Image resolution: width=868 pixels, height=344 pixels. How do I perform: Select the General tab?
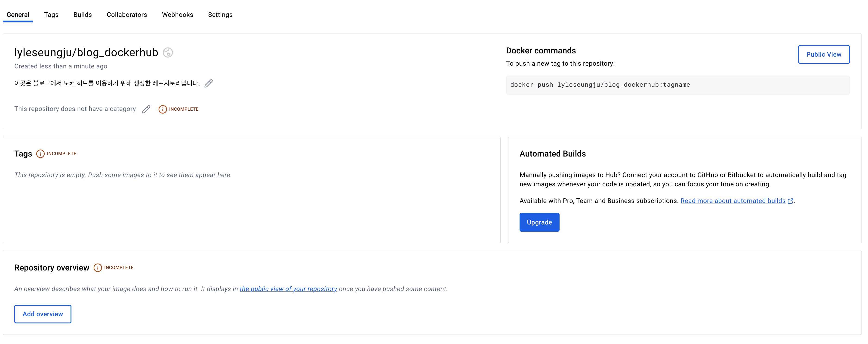18,15
